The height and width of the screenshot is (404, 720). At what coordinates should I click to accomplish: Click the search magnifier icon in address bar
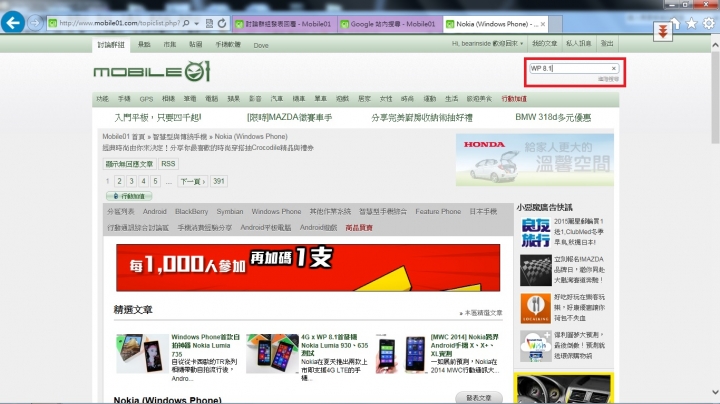186,23
